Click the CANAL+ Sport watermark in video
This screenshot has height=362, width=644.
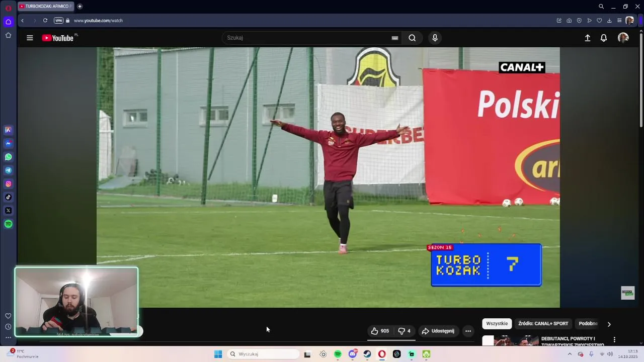627,293
